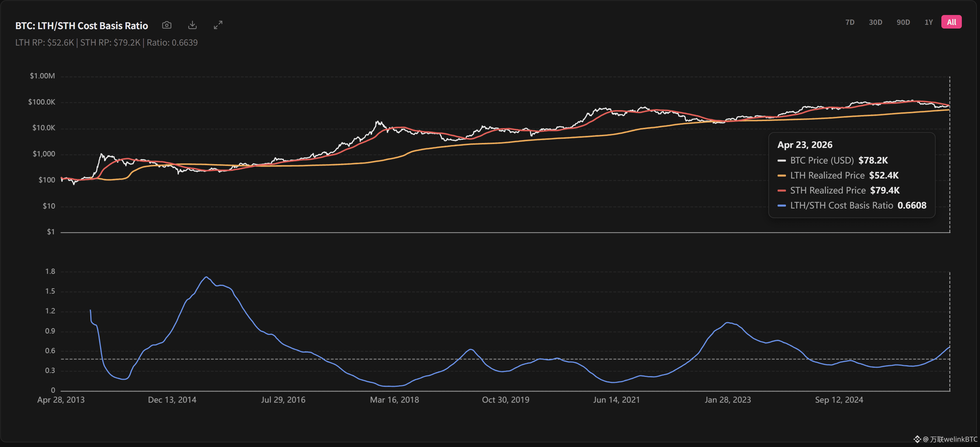Download the chart data
This screenshot has width=980, height=447.
point(192,25)
